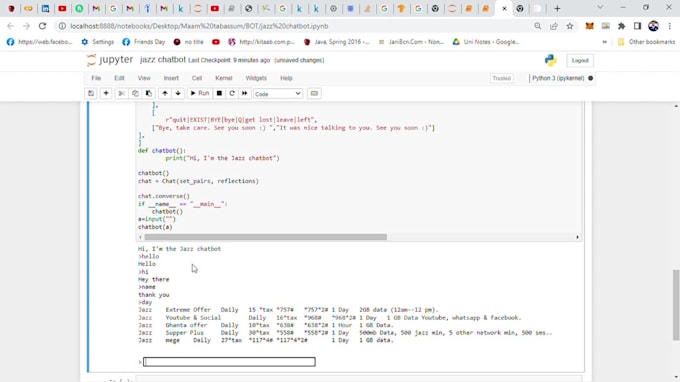Click the Logout button
This screenshot has height=382, width=680.
coord(580,61)
